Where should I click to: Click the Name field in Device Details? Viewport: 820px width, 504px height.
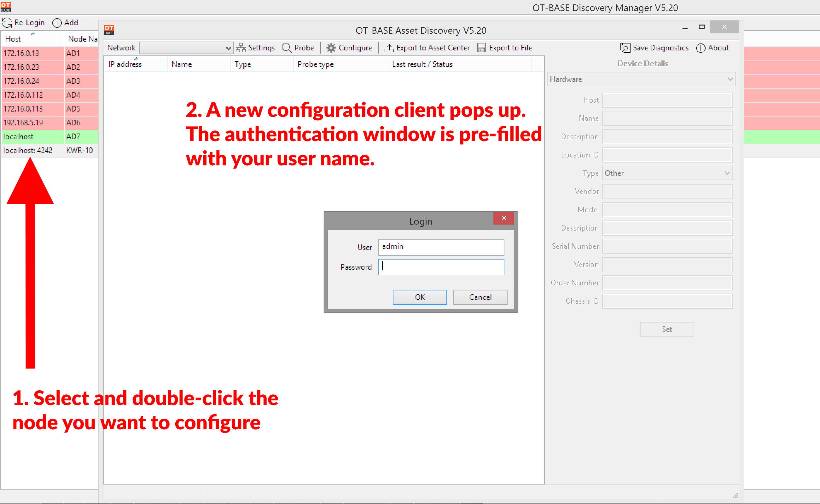[667, 118]
